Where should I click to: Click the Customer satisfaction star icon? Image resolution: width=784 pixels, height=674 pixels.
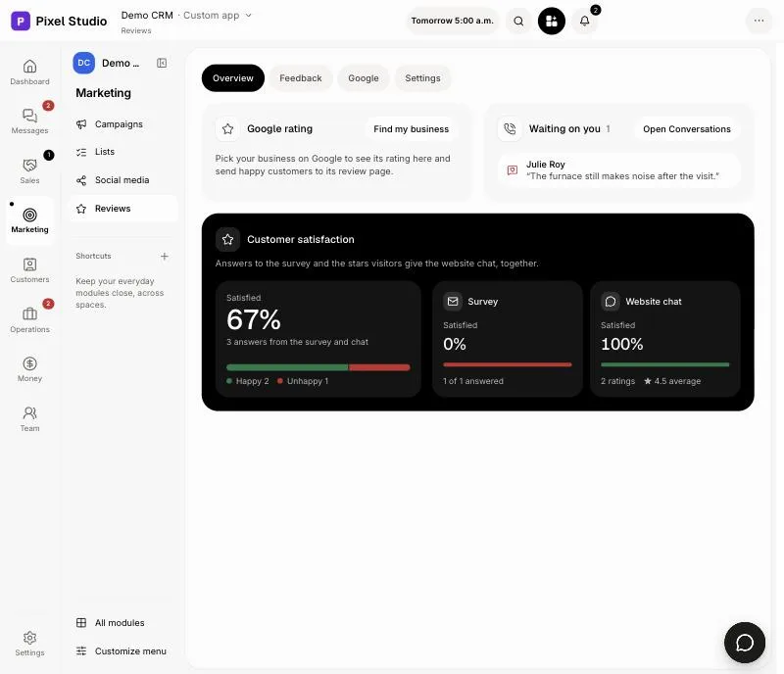coord(227,239)
